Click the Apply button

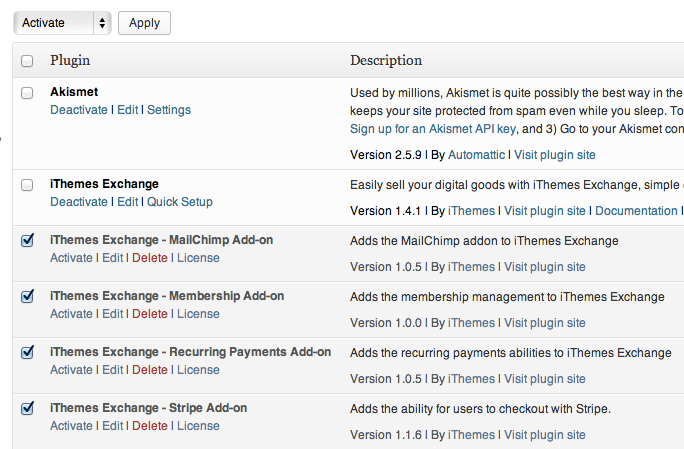[x=144, y=23]
